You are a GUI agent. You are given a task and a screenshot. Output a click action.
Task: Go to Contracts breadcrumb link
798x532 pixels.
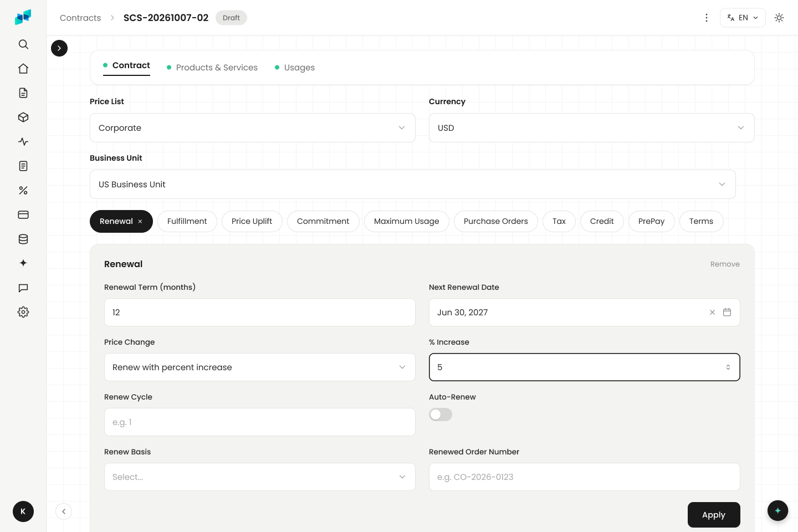tap(80, 18)
